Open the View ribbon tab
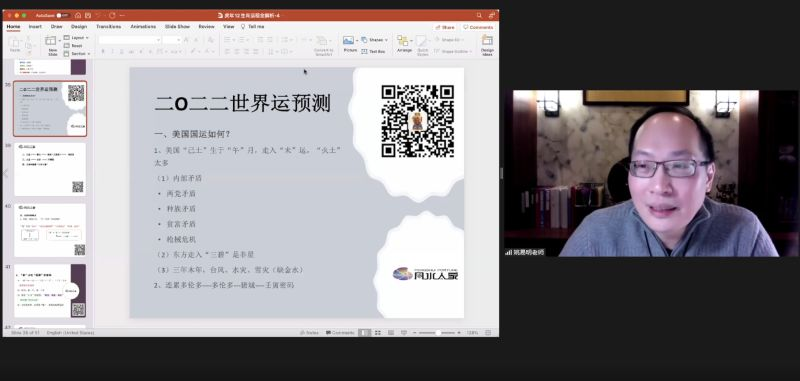800x381 pixels. pyautogui.click(x=229, y=27)
